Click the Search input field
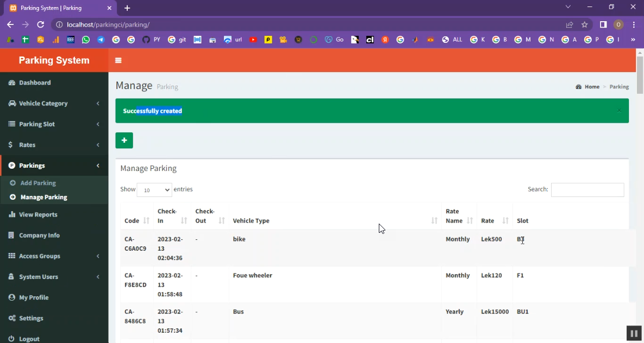 [587, 190]
